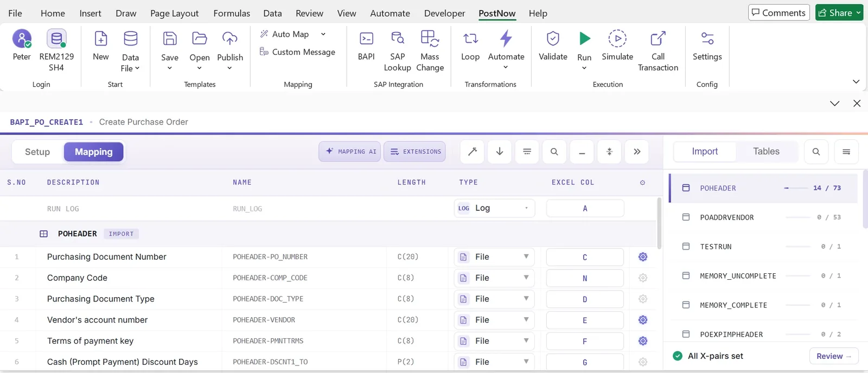Click the Loop transformation icon
Viewport: 868px width, 373px height.
tap(470, 38)
